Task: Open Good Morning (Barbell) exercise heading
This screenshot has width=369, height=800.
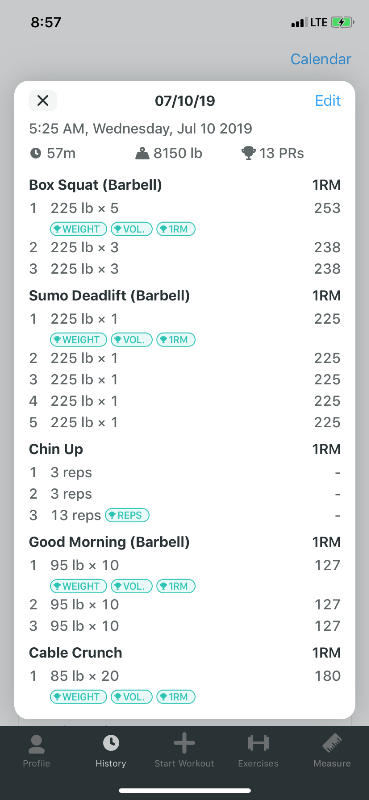Action: tap(109, 542)
